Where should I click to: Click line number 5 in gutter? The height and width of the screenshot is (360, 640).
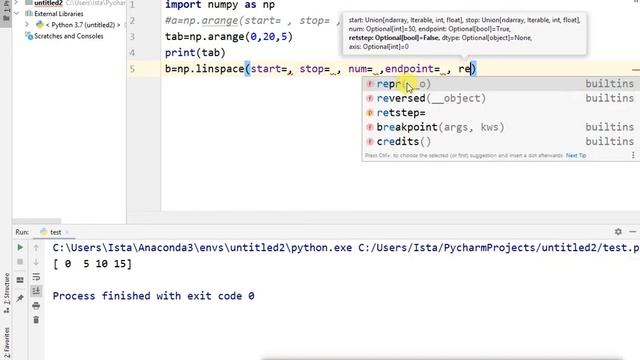click(132, 69)
